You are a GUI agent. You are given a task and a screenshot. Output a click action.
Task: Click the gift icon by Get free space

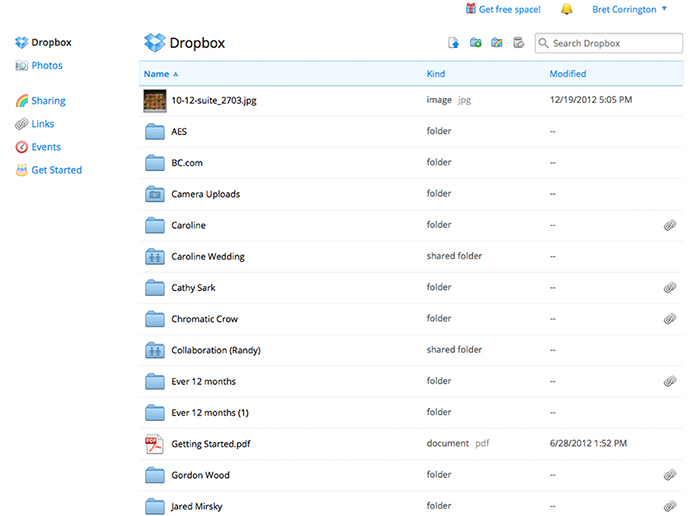(x=471, y=8)
